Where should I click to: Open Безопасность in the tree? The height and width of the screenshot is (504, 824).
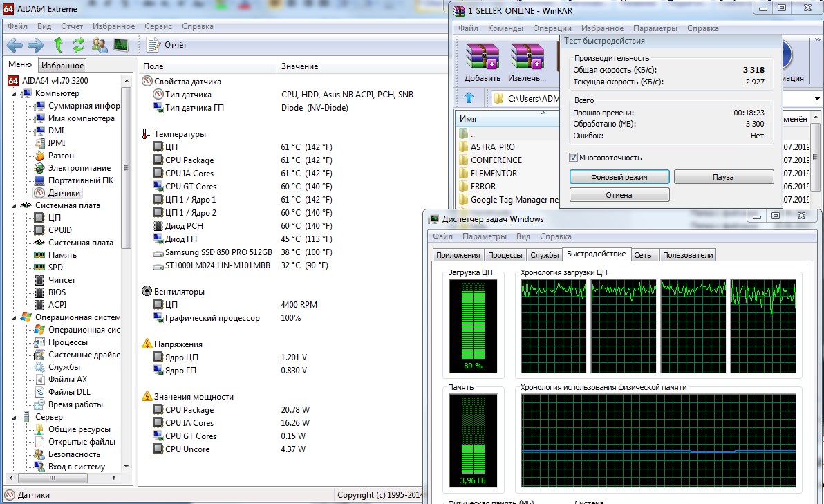(74, 455)
